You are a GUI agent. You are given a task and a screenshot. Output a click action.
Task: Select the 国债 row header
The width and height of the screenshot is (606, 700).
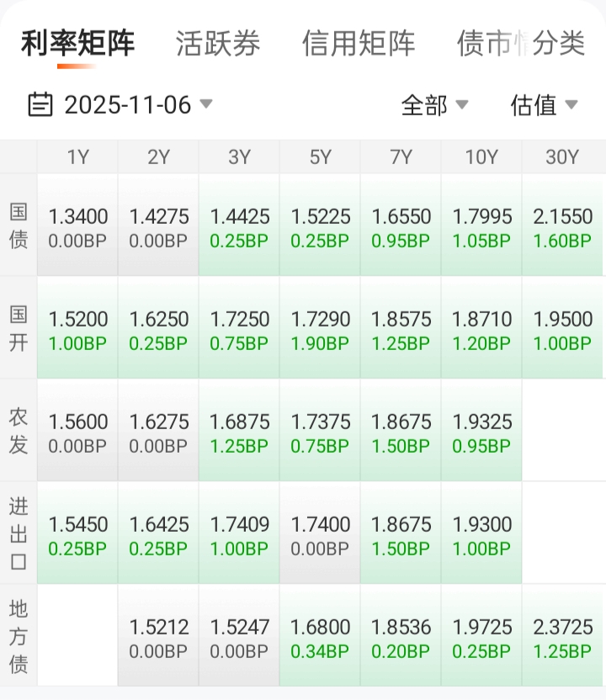[x=19, y=225]
